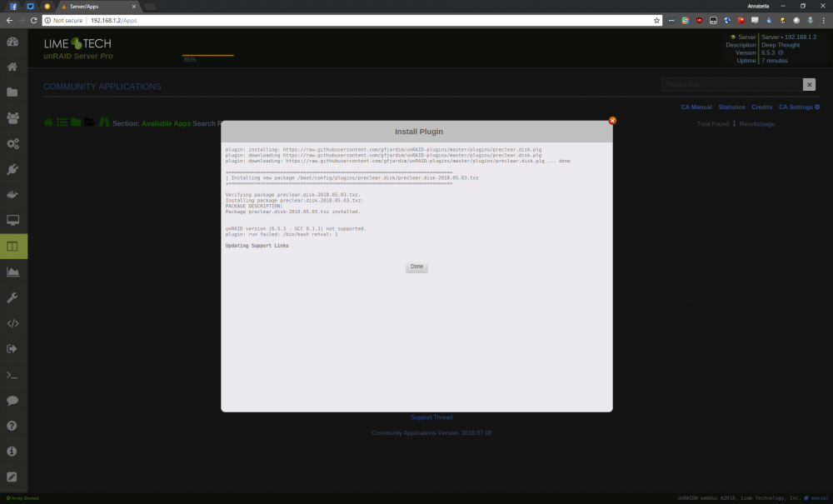This screenshot has height=504, width=833.
Task: Click the info circle icon in sidebar
Action: point(12,452)
